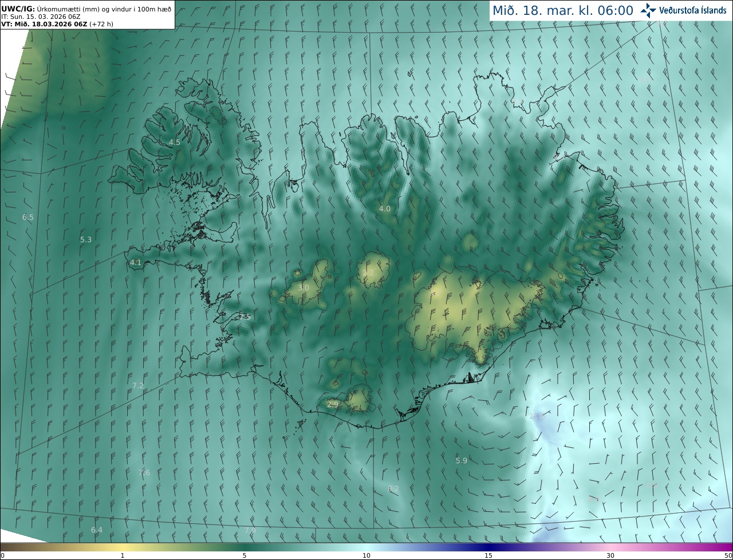This screenshot has height=560, width=733.
Task: Click the 6.5 value on the map
Action: tap(28, 217)
